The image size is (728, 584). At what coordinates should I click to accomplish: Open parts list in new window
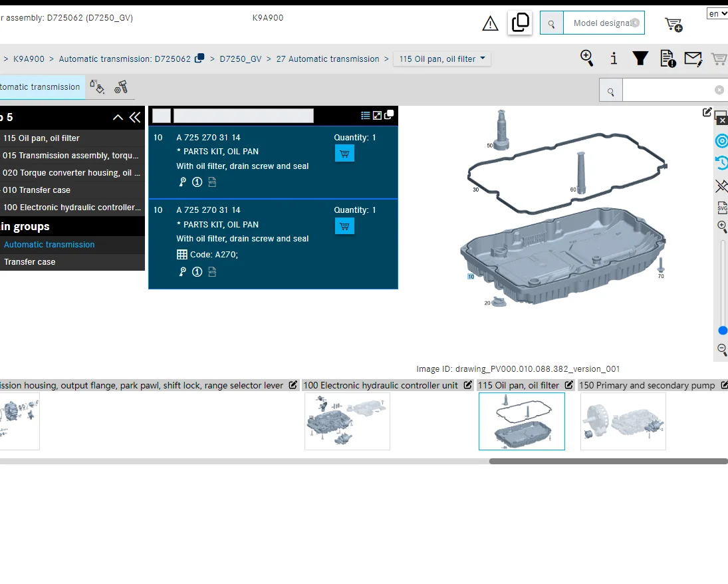389,114
